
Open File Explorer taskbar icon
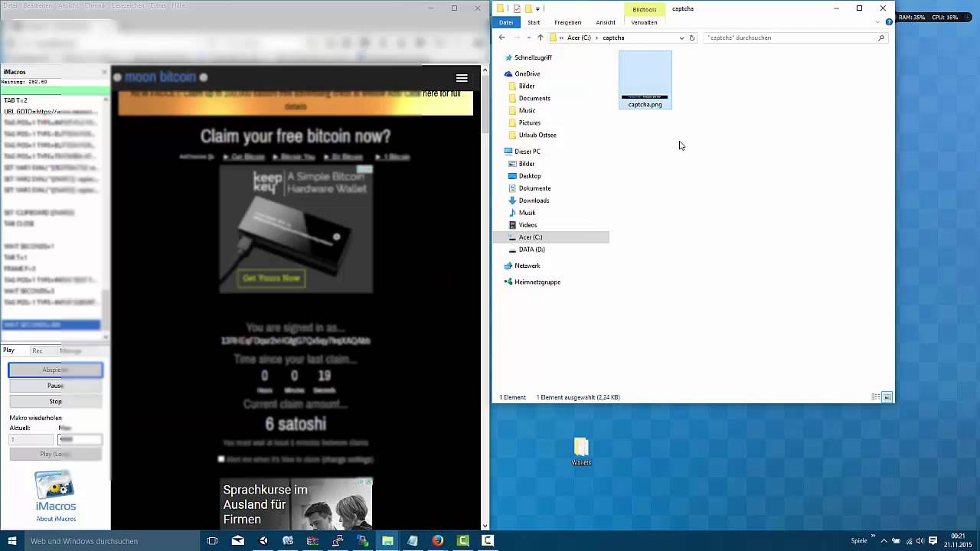tap(387, 540)
